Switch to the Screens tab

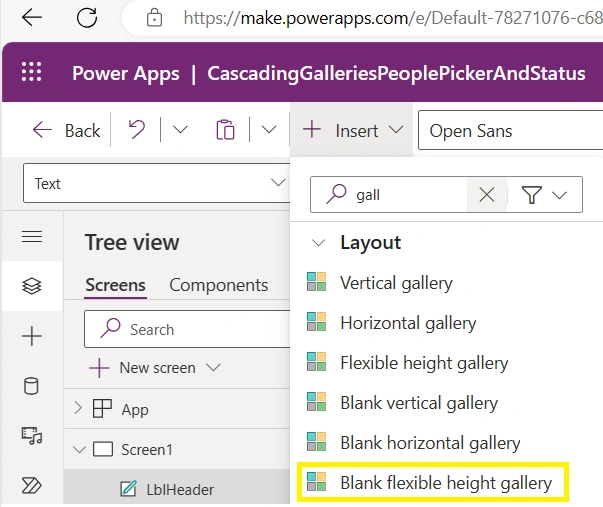[x=115, y=285]
